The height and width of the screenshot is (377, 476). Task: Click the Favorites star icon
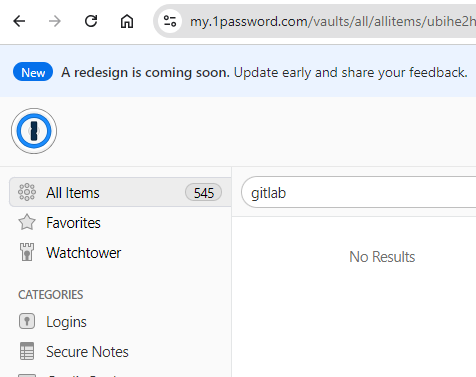point(27,222)
